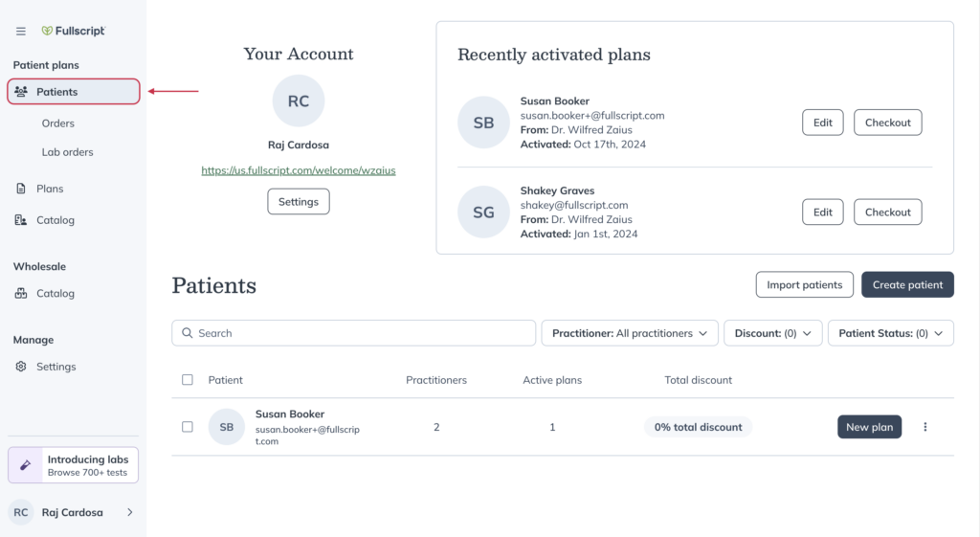Open the Patient Status dropdown
The width and height of the screenshot is (980, 537).
tap(891, 333)
